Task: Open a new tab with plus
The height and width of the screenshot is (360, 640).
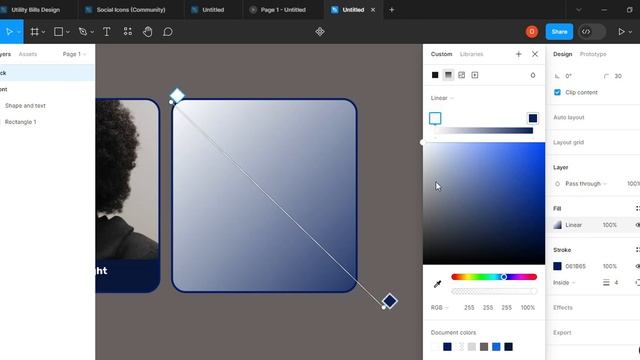Action: click(x=391, y=9)
